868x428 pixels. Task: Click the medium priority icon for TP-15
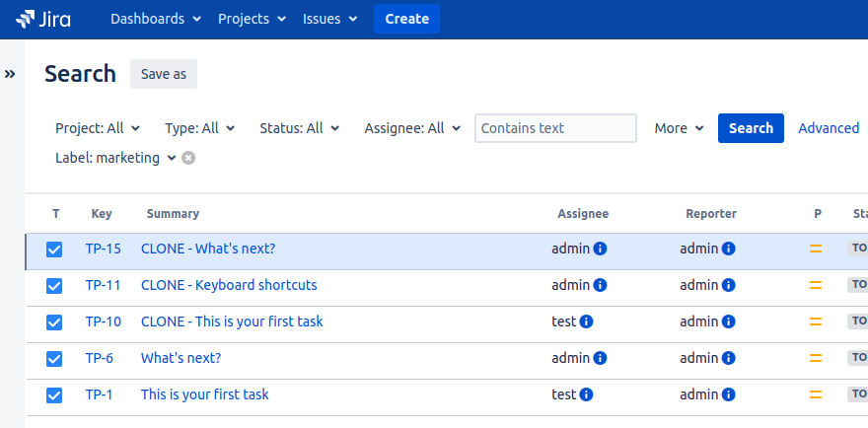pos(816,250)
